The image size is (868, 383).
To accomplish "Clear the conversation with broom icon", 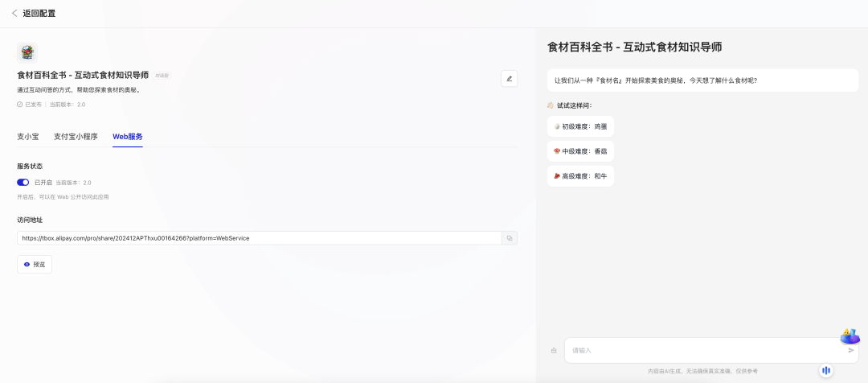I will pyautogui.click(x=554, y=350).
